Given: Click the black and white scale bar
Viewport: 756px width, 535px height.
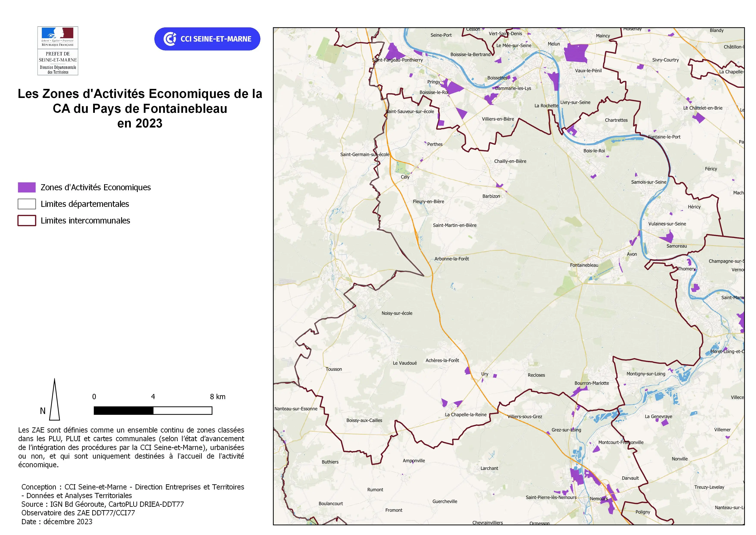Looking at the screenshot, I should point(153,411).
